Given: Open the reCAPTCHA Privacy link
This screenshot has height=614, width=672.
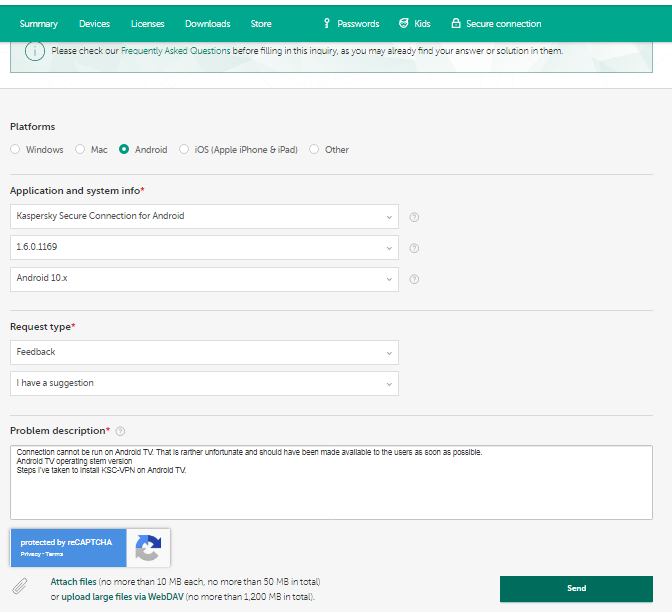Looking at the screenshot, I should click(x=31, y=554).
